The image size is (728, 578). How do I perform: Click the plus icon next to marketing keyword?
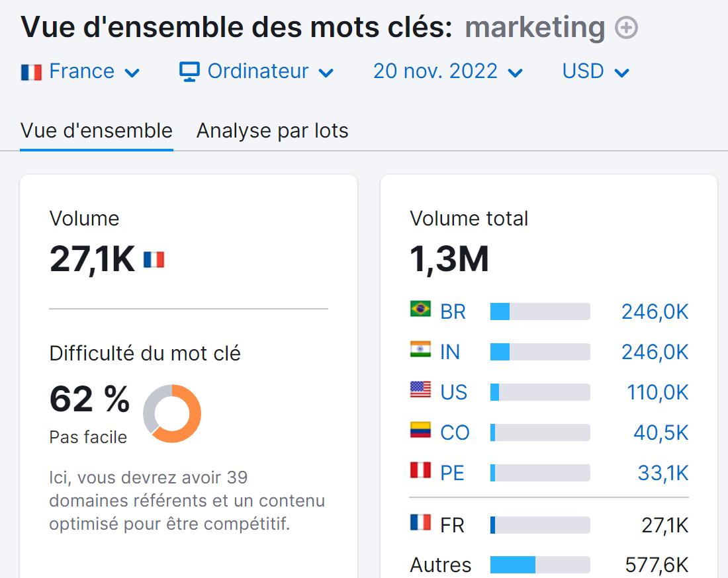point(625,28)
